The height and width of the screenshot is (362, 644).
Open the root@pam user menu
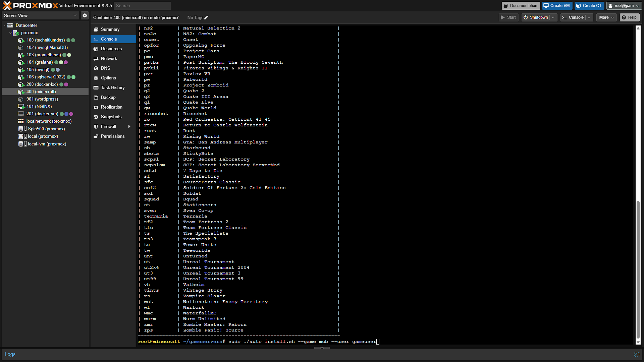coord(624,6)
